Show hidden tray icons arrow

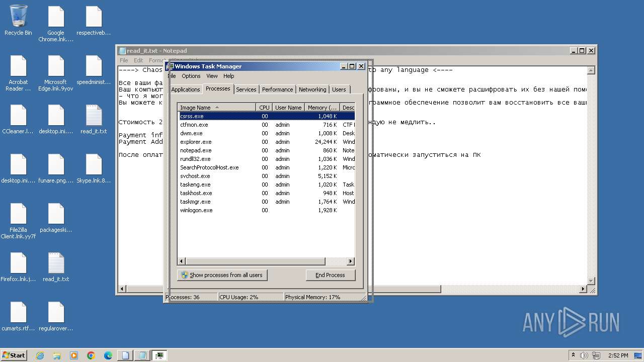(573, 355)
